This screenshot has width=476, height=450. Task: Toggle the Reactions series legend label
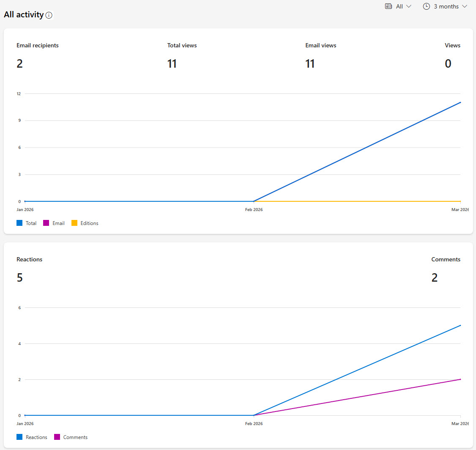pos(36,437)
